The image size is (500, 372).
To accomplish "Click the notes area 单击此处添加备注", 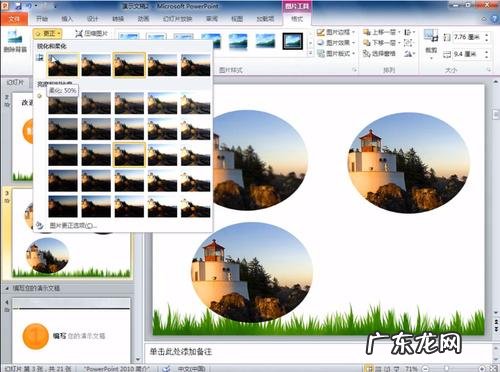I will [x=180, y=351].
